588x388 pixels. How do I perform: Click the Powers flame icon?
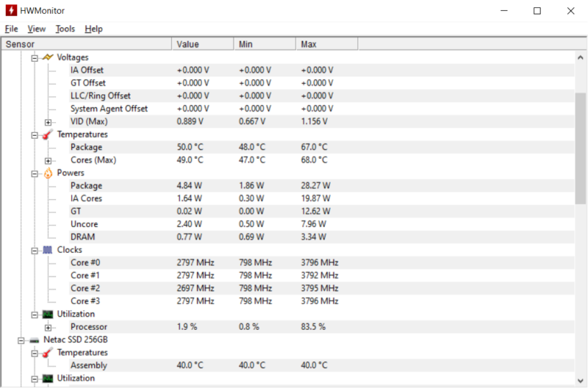click(47, 173)
